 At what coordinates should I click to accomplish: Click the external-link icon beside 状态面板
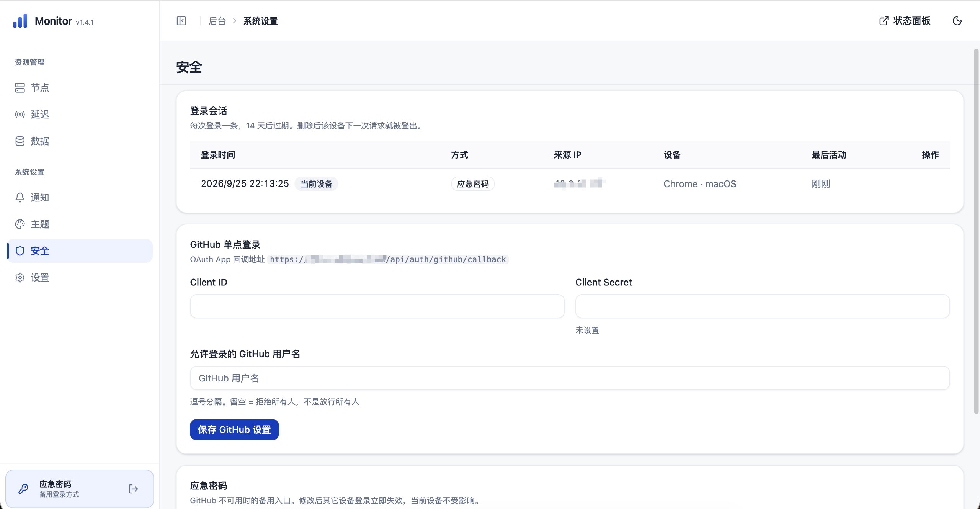click(x=884, y=21)
